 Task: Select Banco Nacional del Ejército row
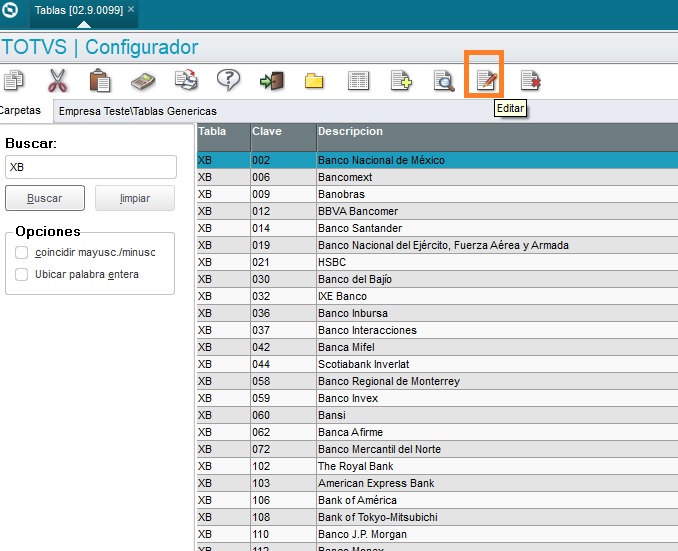(x=438, y=245)
